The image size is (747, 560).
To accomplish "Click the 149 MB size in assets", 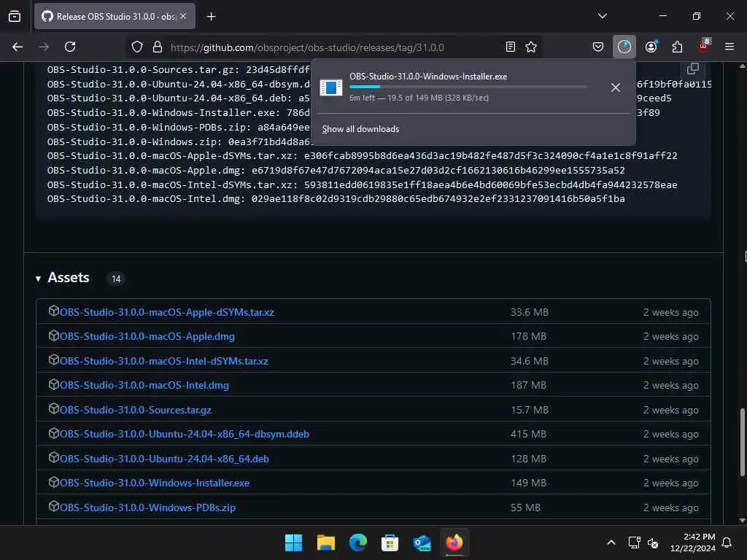I will (529, 483).
